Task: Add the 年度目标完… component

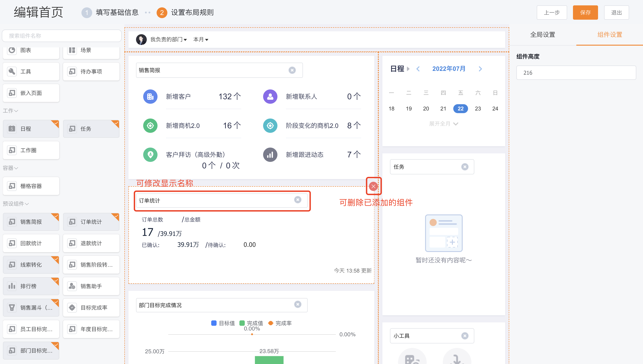Action: tap(91, 329)
